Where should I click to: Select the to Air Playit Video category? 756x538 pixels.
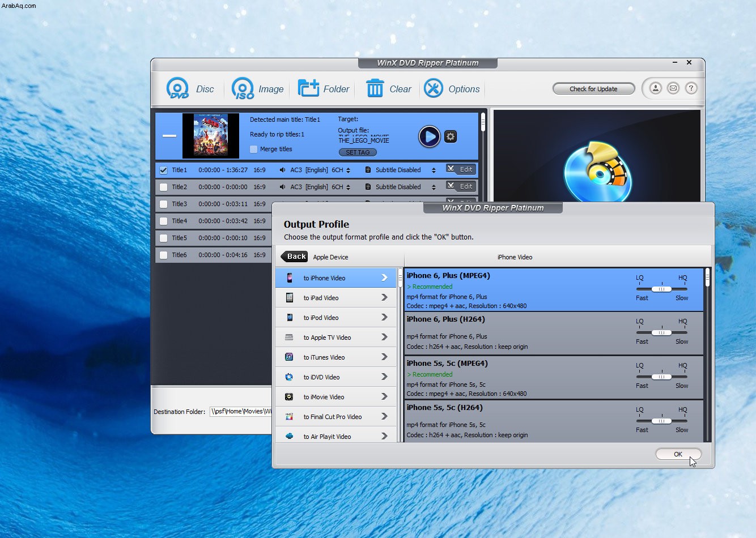(x=336, y=435)
